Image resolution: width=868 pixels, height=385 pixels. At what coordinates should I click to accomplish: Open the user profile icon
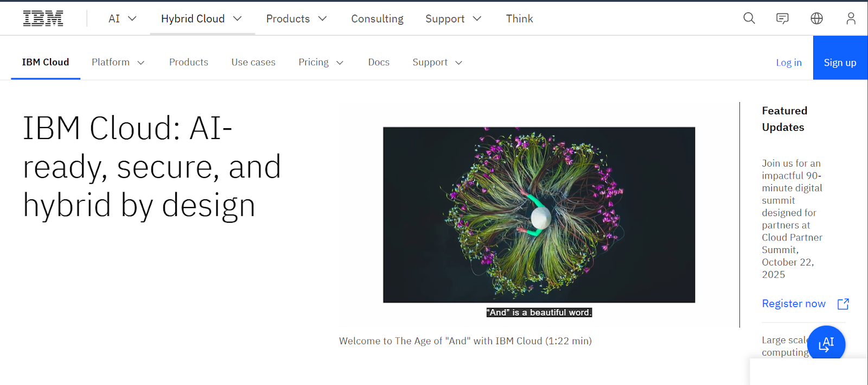coord(851,18)
